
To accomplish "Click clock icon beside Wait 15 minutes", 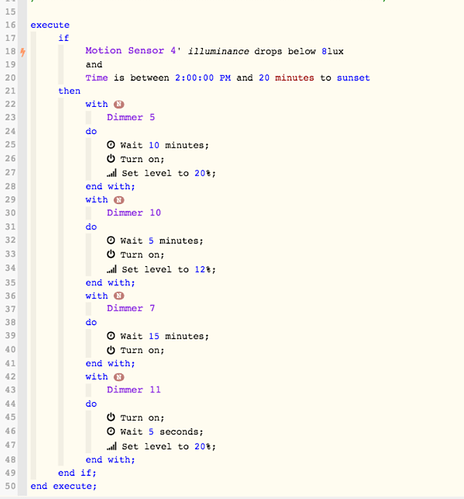I will [111, 336].
